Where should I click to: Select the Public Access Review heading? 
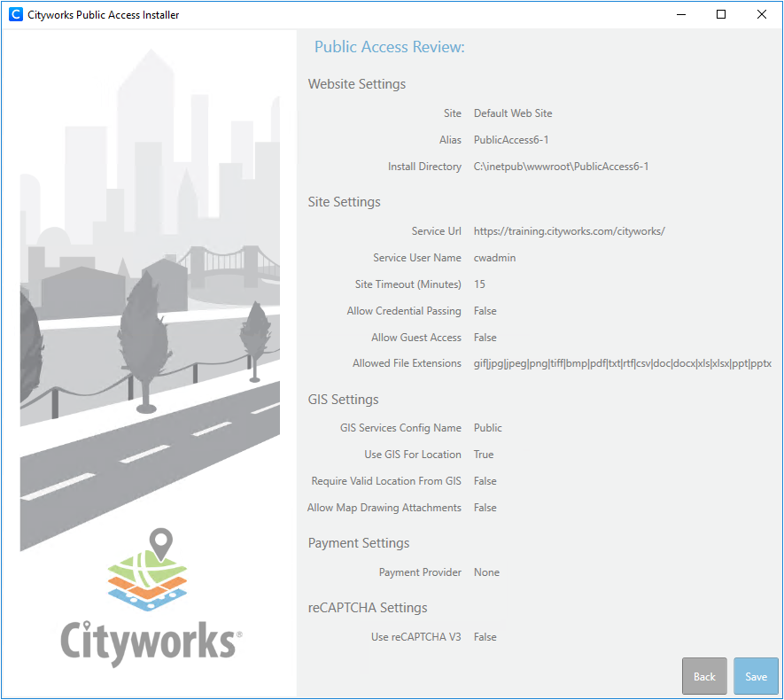click(389, 47)
